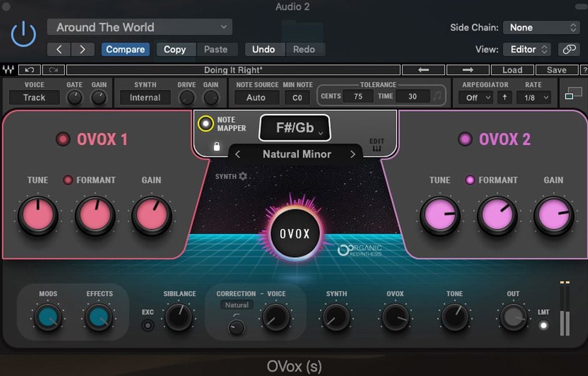Click the Natural Minor scale name

pos(296,154)
